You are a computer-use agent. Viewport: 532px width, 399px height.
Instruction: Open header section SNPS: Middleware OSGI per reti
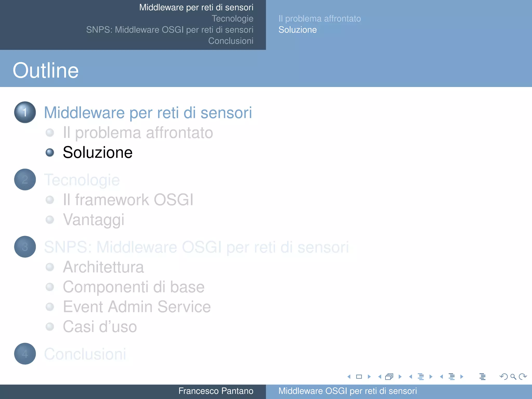click(x=170, y=30)
